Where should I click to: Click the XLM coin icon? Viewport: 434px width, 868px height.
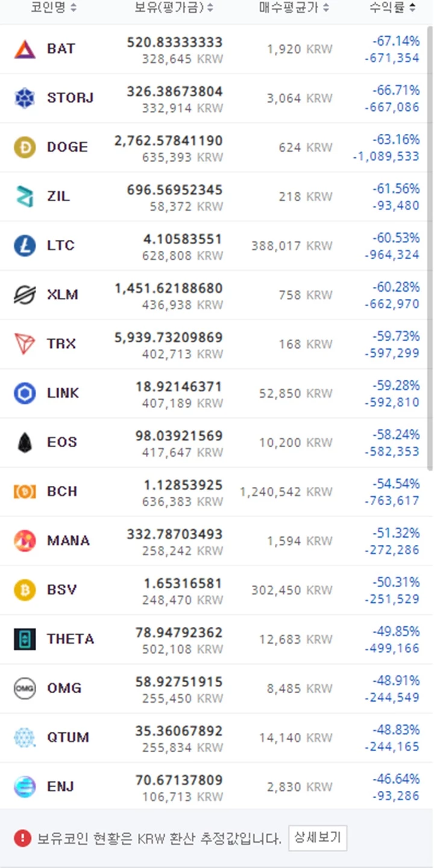[25, 295]
